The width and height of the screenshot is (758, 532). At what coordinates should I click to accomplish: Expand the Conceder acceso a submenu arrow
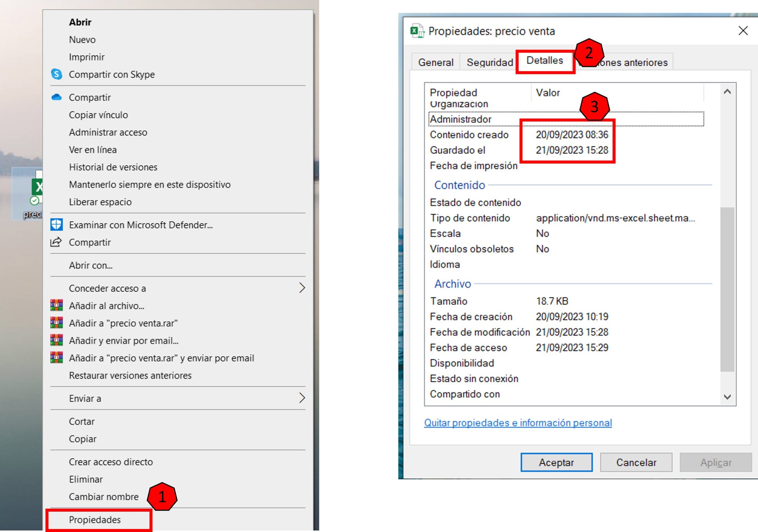[x=302, y=288]
